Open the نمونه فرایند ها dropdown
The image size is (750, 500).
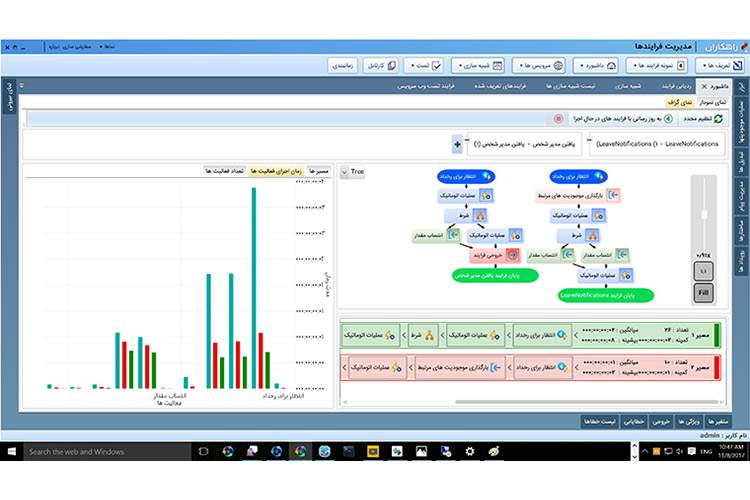[x=657, y=66]
